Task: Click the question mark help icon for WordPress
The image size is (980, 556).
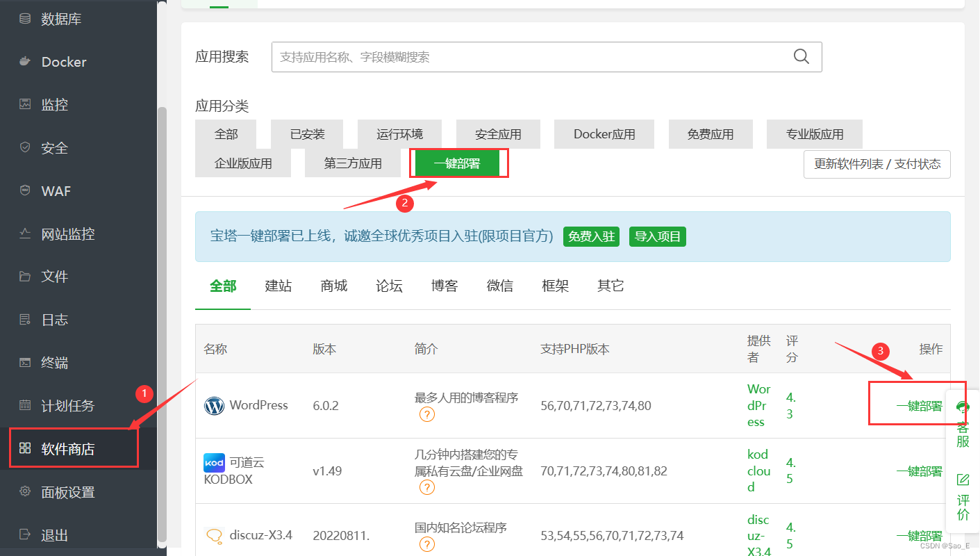Action: click(426, 415)
